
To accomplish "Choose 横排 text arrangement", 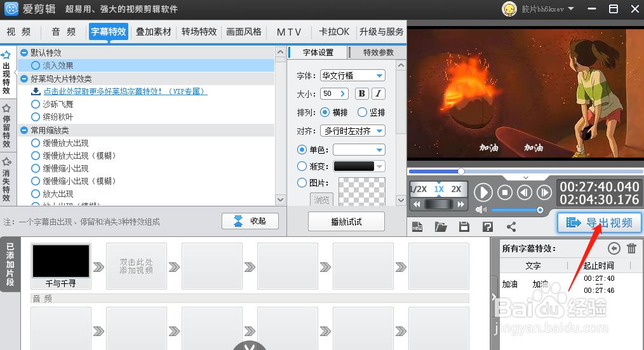I will tap(325, 112).
